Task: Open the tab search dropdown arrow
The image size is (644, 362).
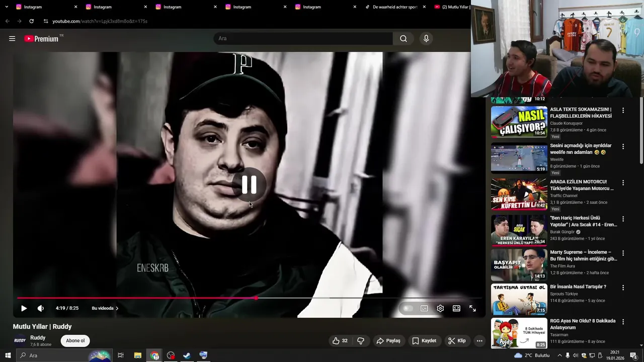Action: (7, 7)
